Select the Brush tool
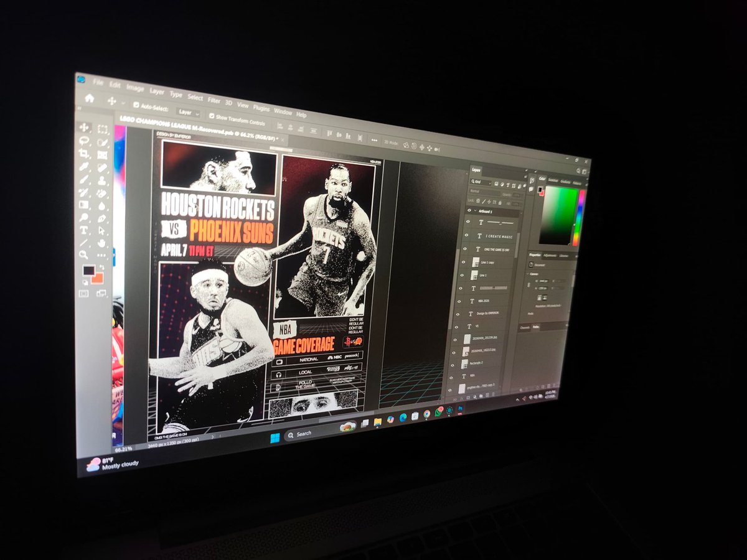 [x=83, y=179]
